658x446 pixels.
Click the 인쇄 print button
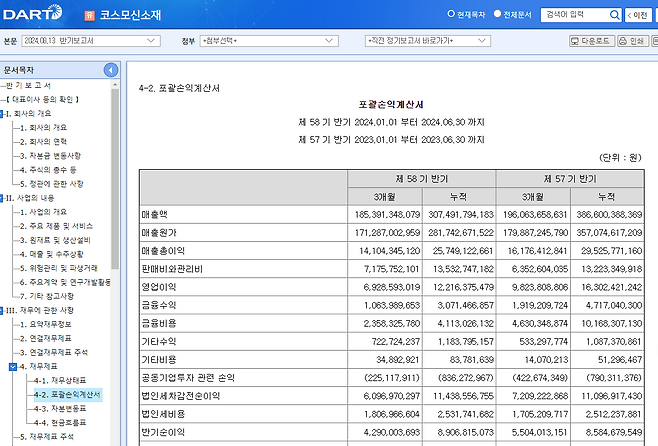[633, 41]
